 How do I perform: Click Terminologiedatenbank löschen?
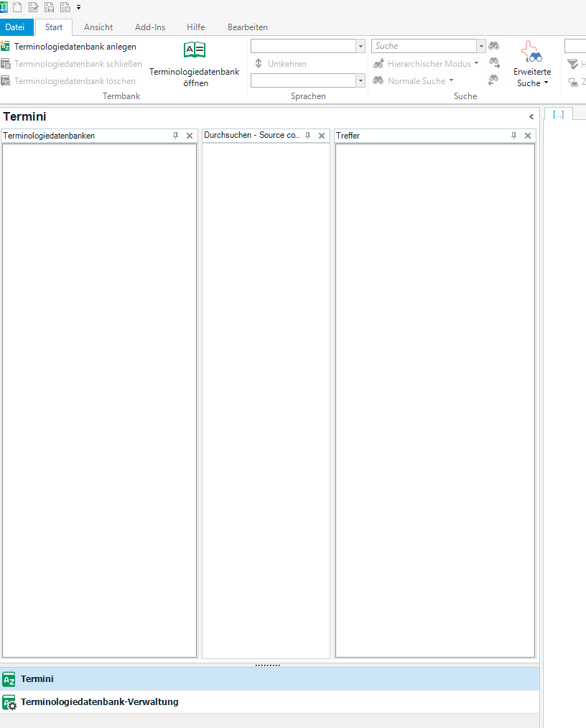(68, 81)
